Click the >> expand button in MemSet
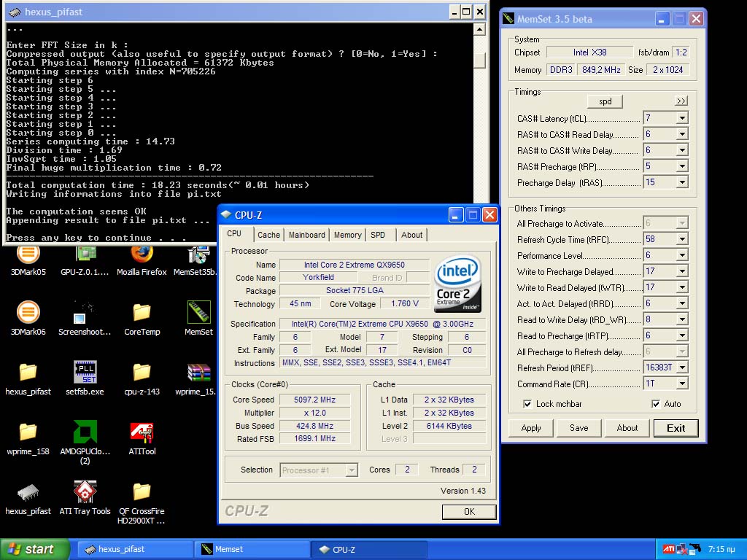 tap(681, 101)
